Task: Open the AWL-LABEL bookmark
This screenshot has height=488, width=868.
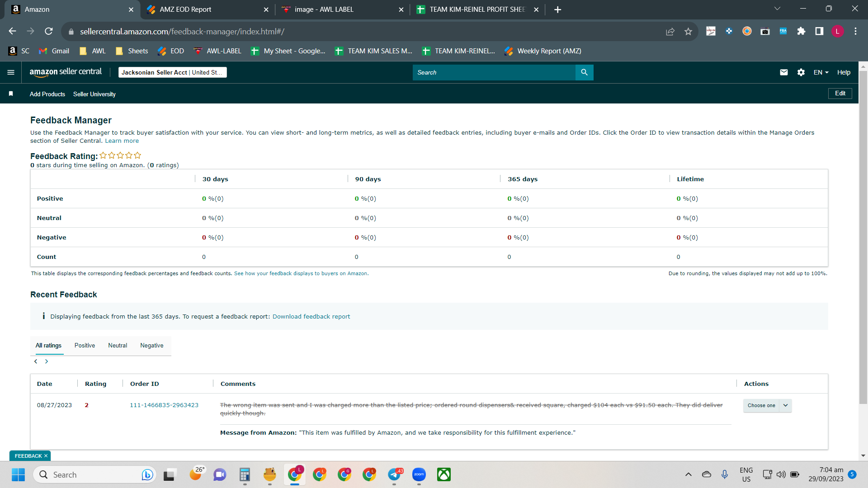Action: [x=217, y=51]
